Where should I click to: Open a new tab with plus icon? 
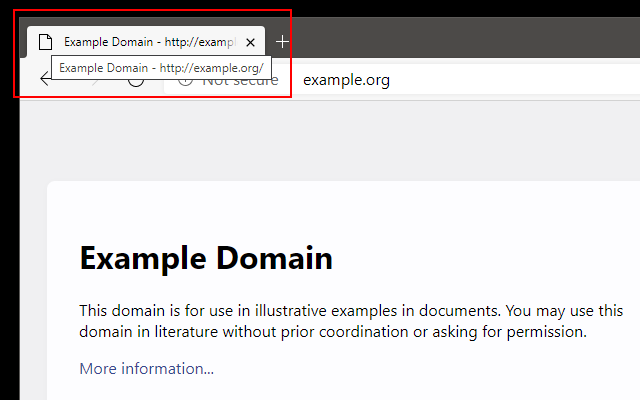coord(282,42)
